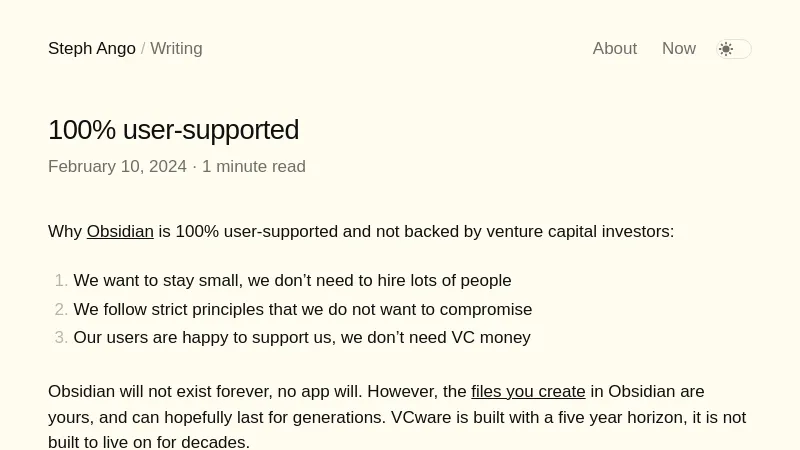This screenshot has height=450, width=800.
Task: Click the February 10, 2024 date
Action: click(117, 167)
